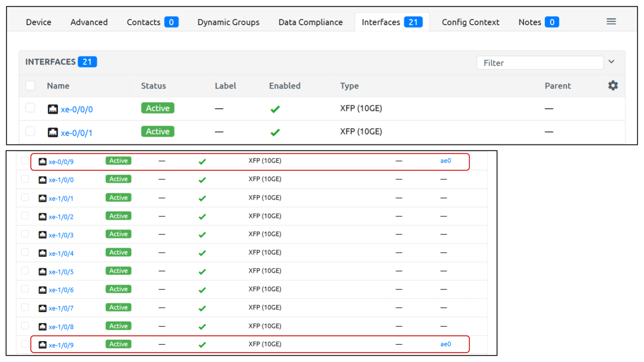Click the interface icon next to xe-1/0/9
The image size is (644, 362).
click(42, 345)
